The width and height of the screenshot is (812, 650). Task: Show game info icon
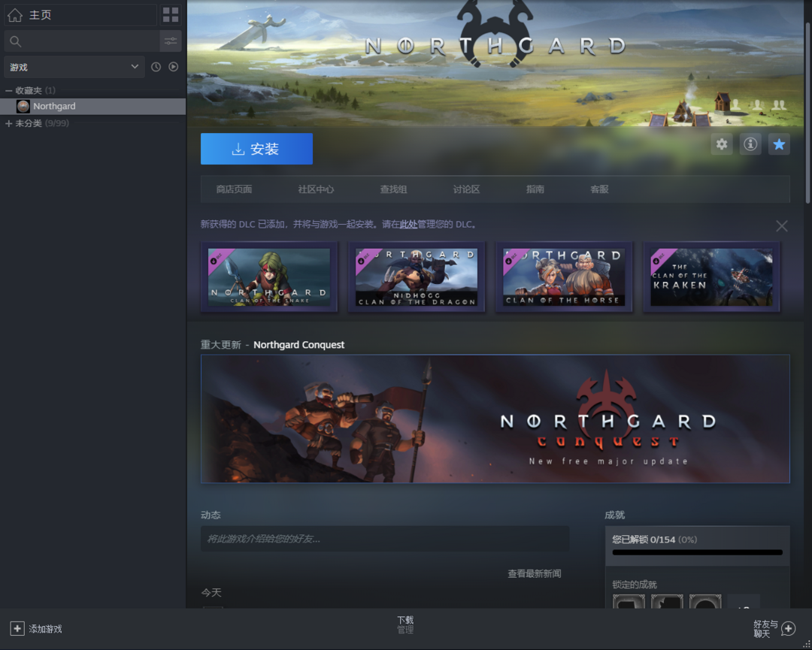click(750, 144)
